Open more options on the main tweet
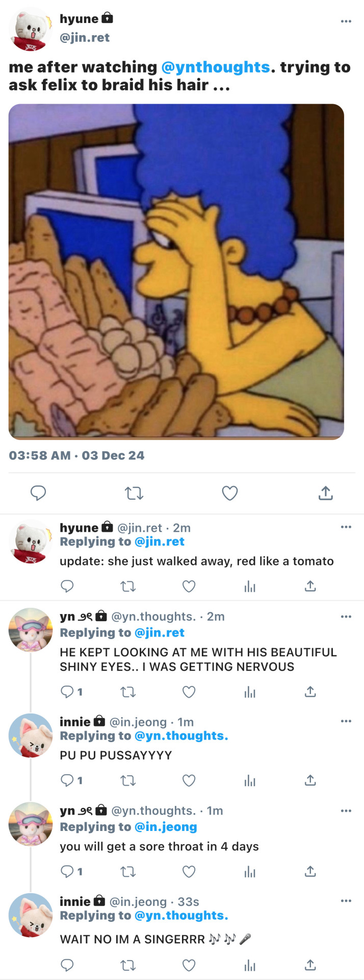Viewport: 364px width, 980px height. (x=346, y=21)
